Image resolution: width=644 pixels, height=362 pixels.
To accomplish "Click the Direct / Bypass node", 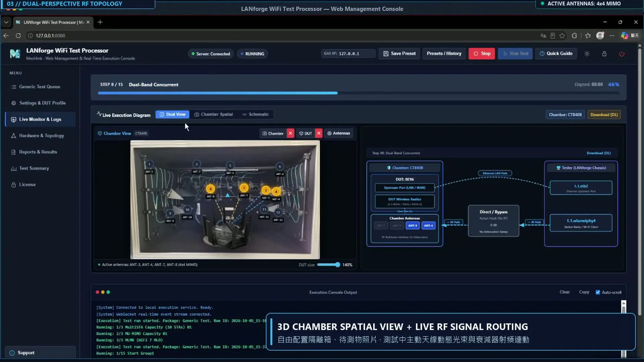I will (x=493, y=221).
